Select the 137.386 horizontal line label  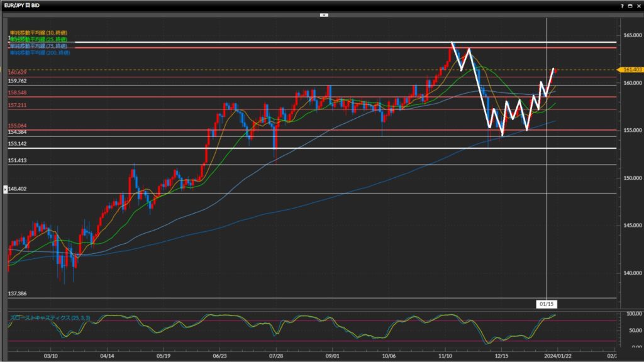(17, 293)
